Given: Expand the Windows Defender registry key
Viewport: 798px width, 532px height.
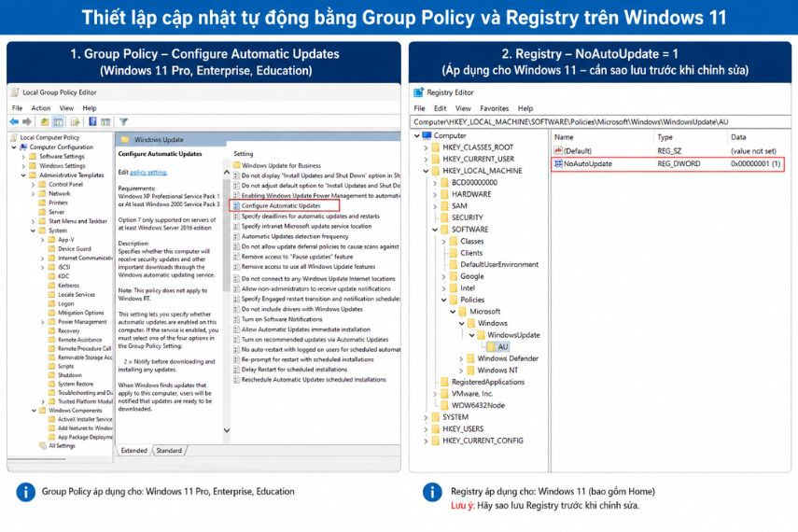Looking at the screenshot, I should tap(461, 358).
